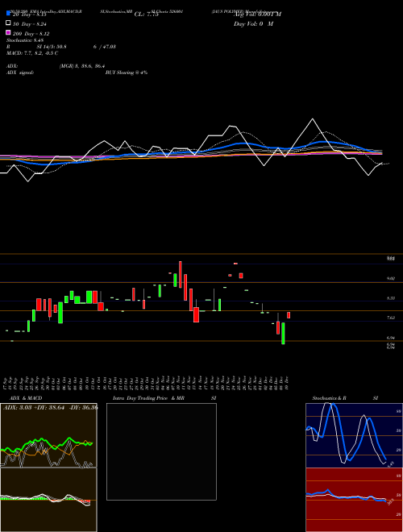This screenshot has height=532, width=403.
Task: Click the 'Intra Day Trading Price & MR' title
Action: 148,398
